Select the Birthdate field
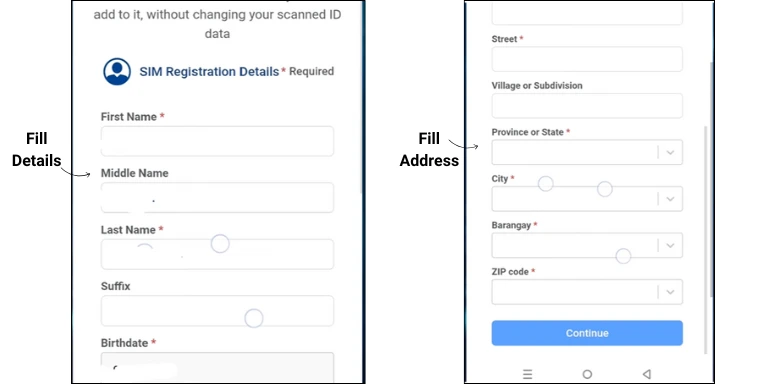Image resolution: width=768 pixels, height=384 pixels. (217, 367)
